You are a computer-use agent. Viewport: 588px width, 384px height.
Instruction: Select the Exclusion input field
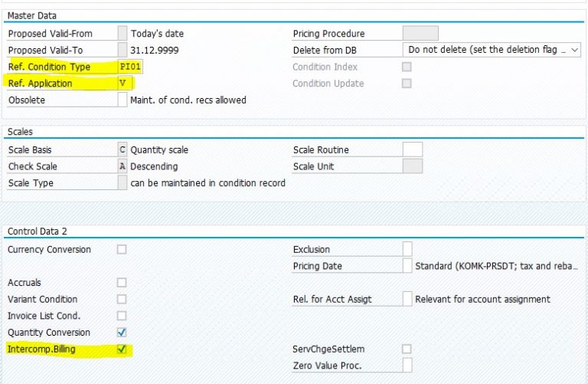tap(407, 249)
